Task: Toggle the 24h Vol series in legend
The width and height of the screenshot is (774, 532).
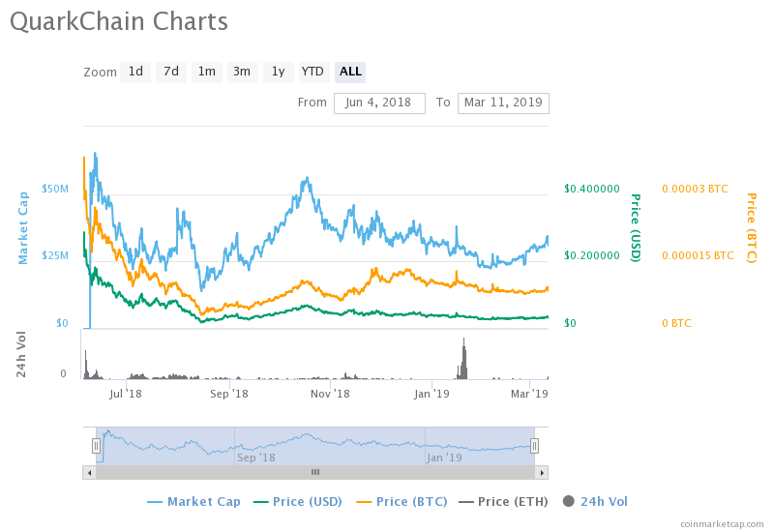Action: (595, 502)
